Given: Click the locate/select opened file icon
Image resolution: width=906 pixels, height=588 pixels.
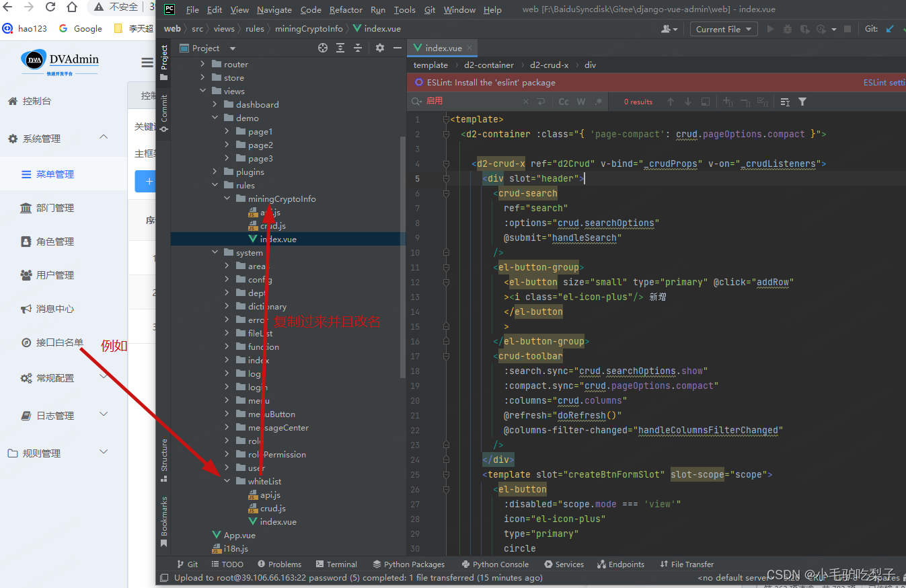Looking at the screenshot, I should (323, 48).
